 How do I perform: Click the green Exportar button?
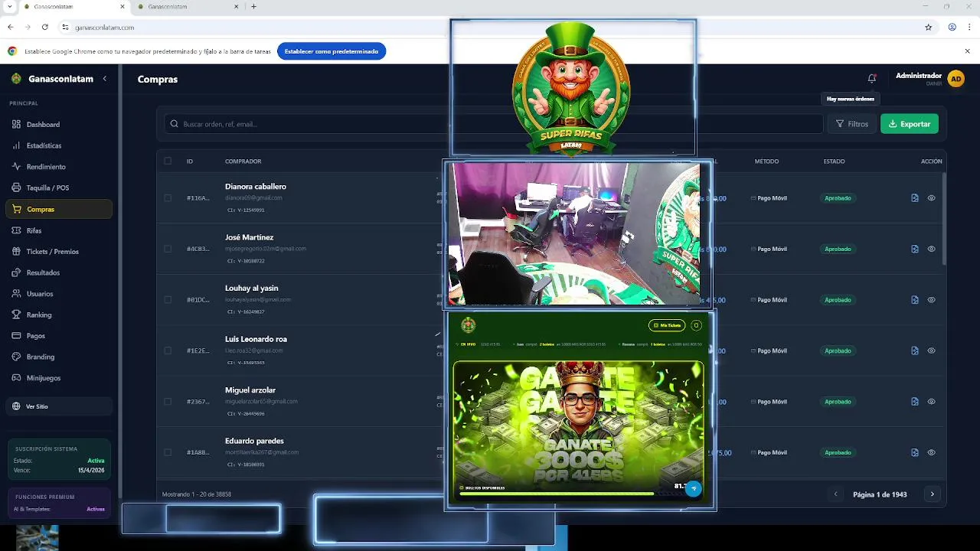(910, 124)
